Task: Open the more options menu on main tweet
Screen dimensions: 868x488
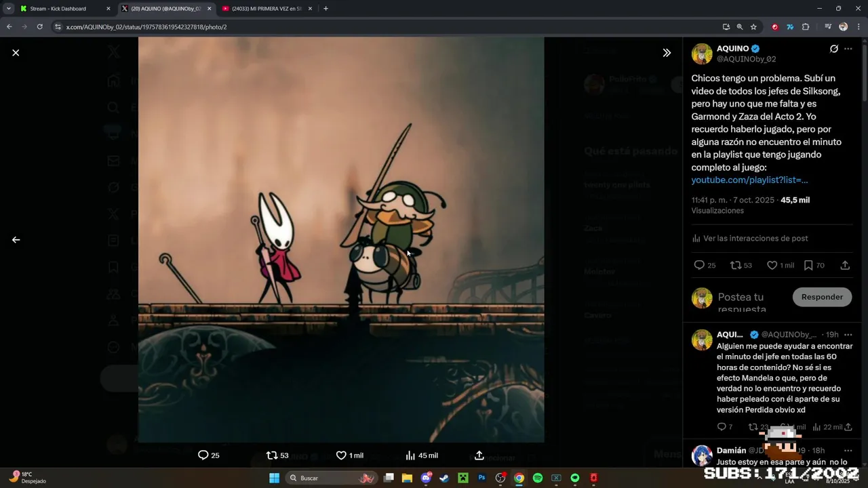Action: click(848, 49)
